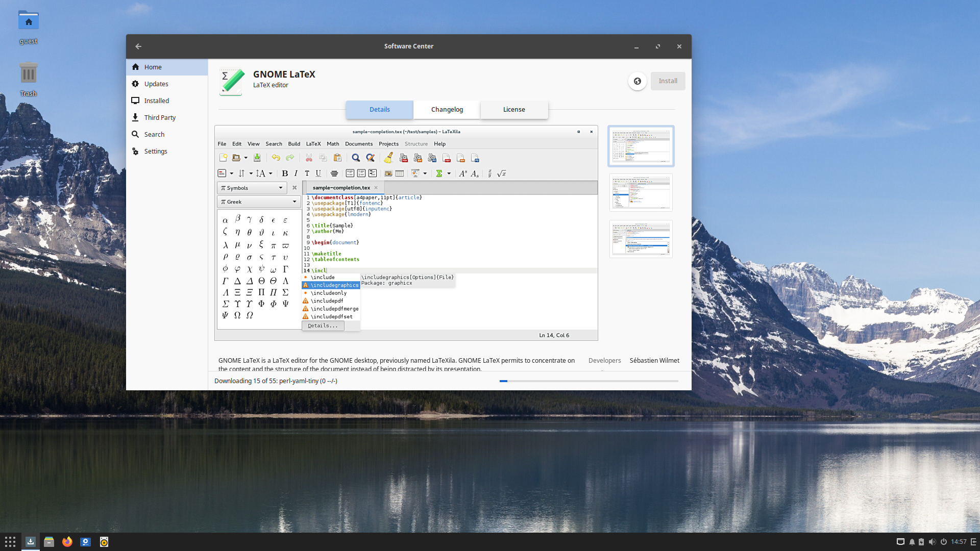The height and width of the screenshot is (551, 980).
Task: Click the Install button
Action: [668, 81]
